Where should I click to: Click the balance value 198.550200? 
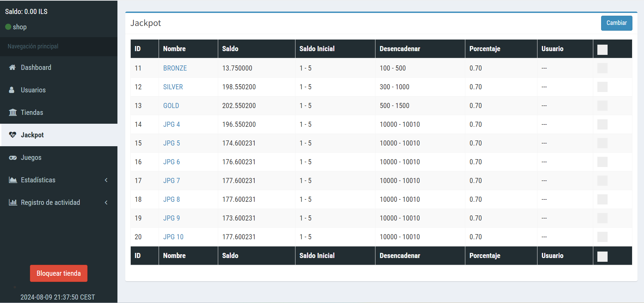(239, 87)
